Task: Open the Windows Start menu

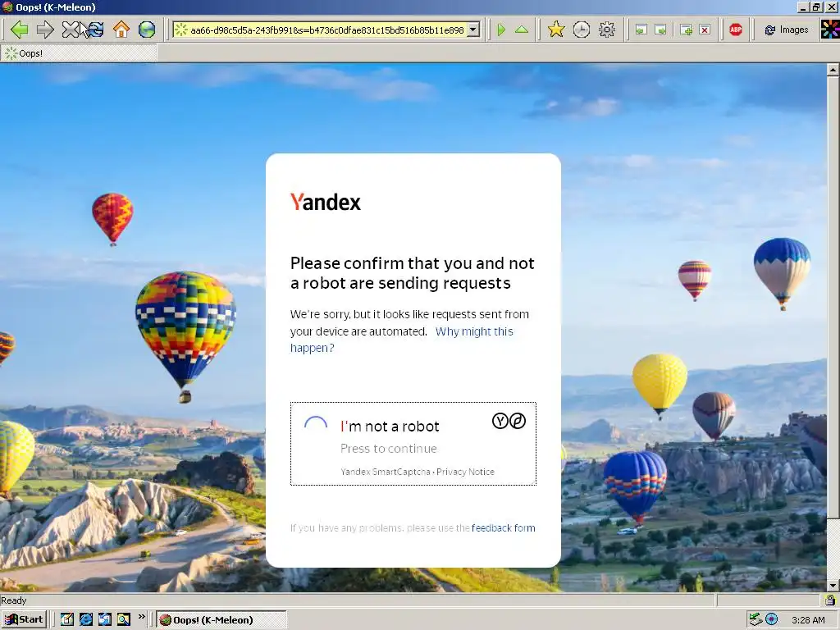Action: (24, 619)
